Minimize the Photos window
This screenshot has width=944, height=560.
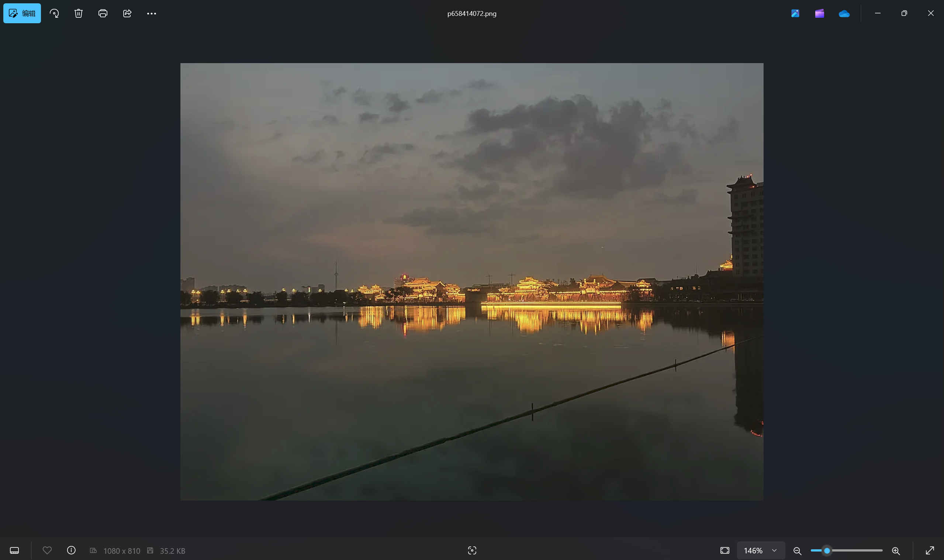(x=878, y=13)
